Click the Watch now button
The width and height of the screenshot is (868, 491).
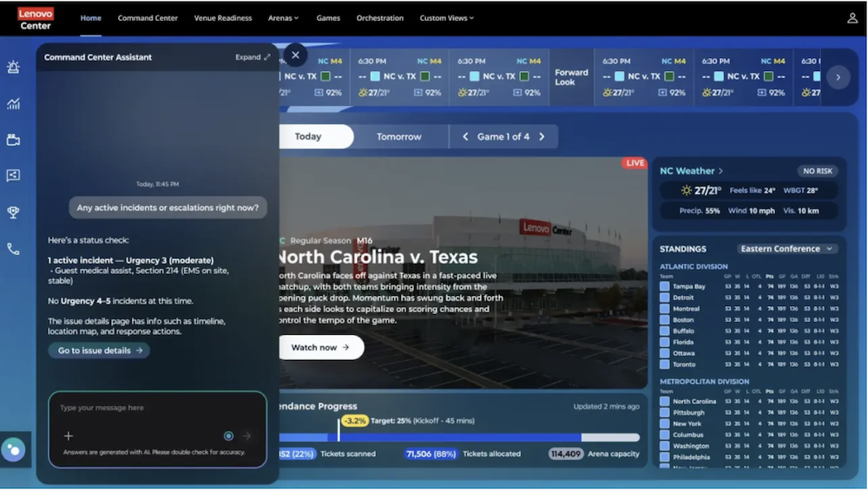(x=320, y=348)
